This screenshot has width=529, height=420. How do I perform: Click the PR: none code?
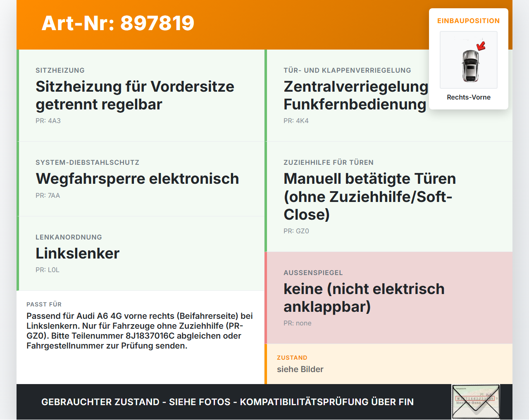pyautogui.click(x=297, y=323)
